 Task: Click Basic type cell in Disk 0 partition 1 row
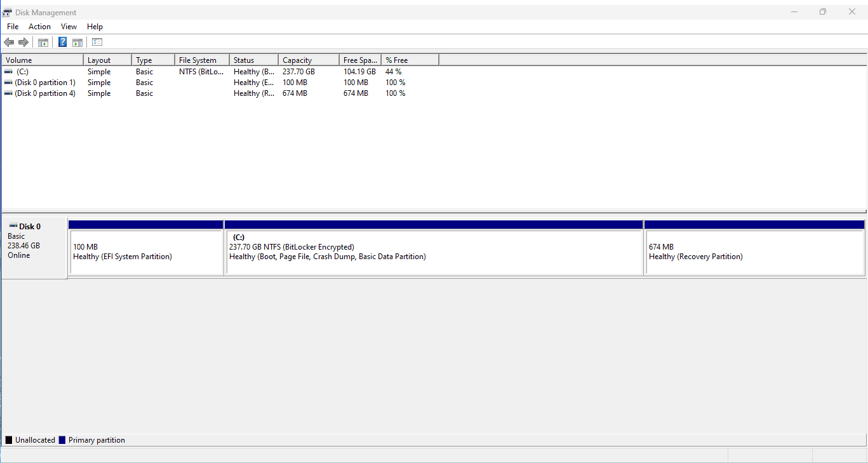pos(144,83)
